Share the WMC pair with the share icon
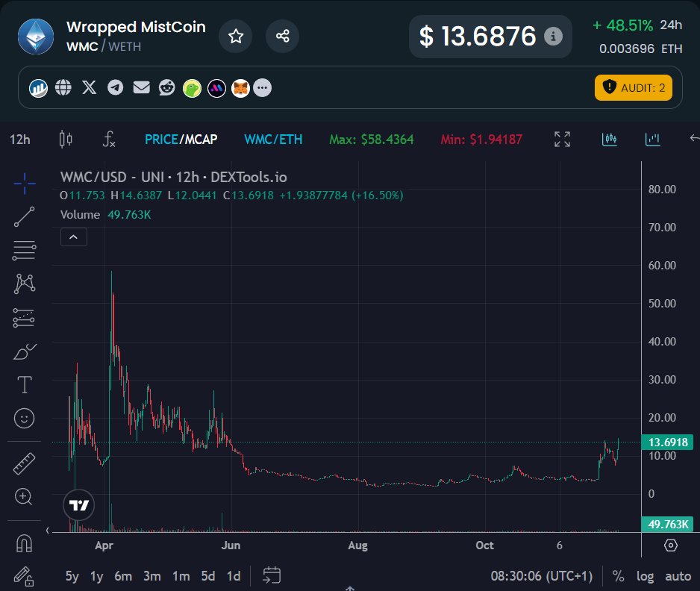 (x=282, y=36)
